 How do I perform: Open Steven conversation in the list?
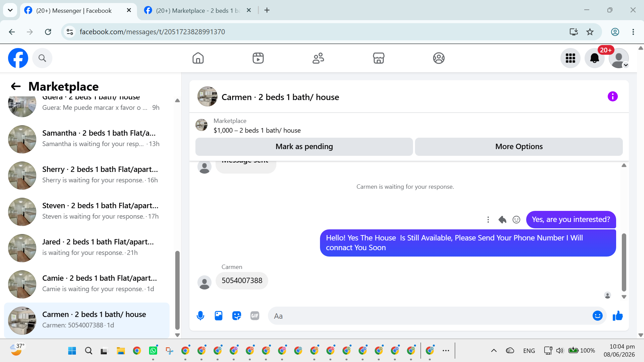pos(87,212)
